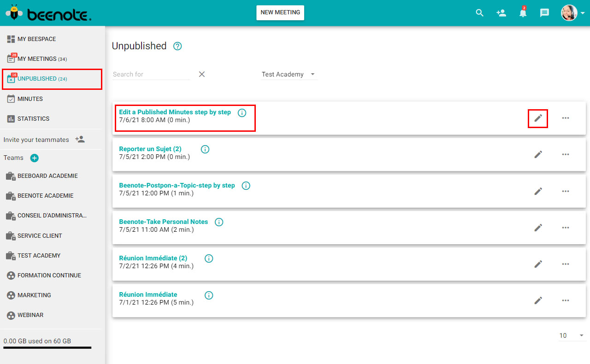Click 0.00 GB used on 60 GB text

(x=37, y=341)
